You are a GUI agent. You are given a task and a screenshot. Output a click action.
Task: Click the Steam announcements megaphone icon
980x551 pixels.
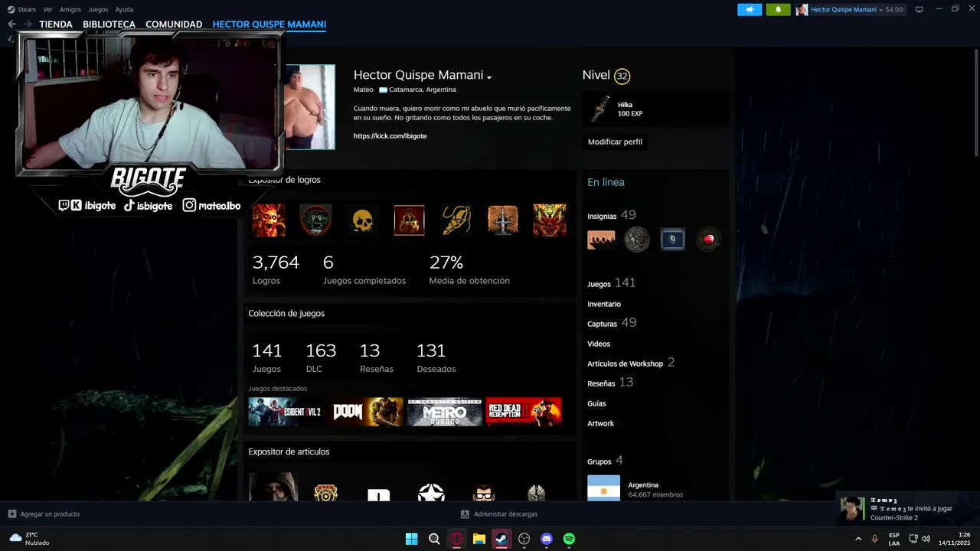pyautogui.click(x=750, y=9)
